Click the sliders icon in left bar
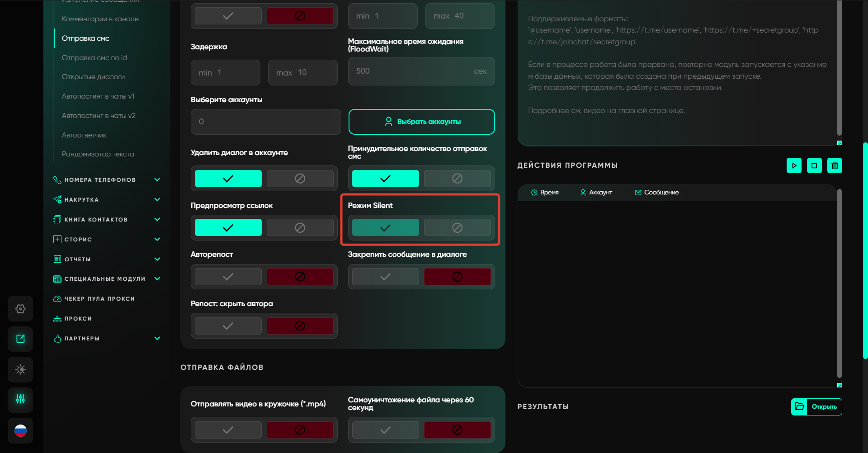 coord(20,399)
